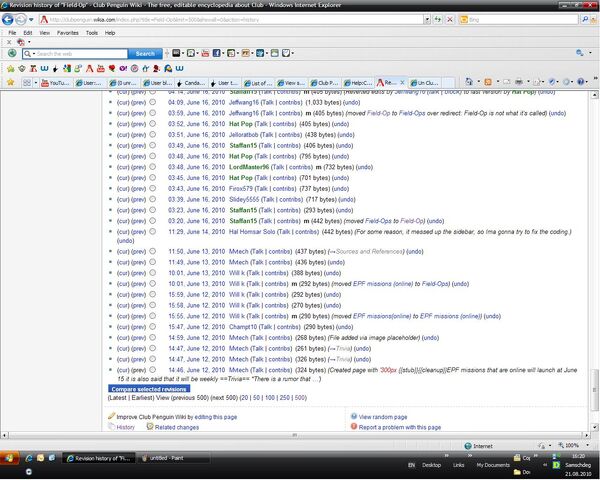Image resolution: width=600 pixels, height=480 pixels.
Task: Click the Yahoo icon in the favorites bar
Action: point(123,69)
